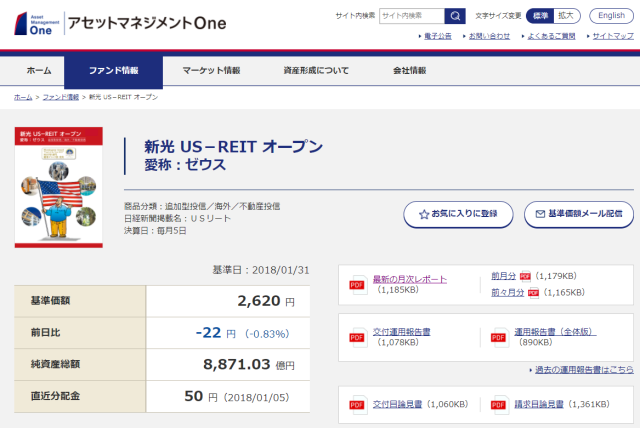
Task: Open the 交付目論見書 link
Action: point(397,404)
